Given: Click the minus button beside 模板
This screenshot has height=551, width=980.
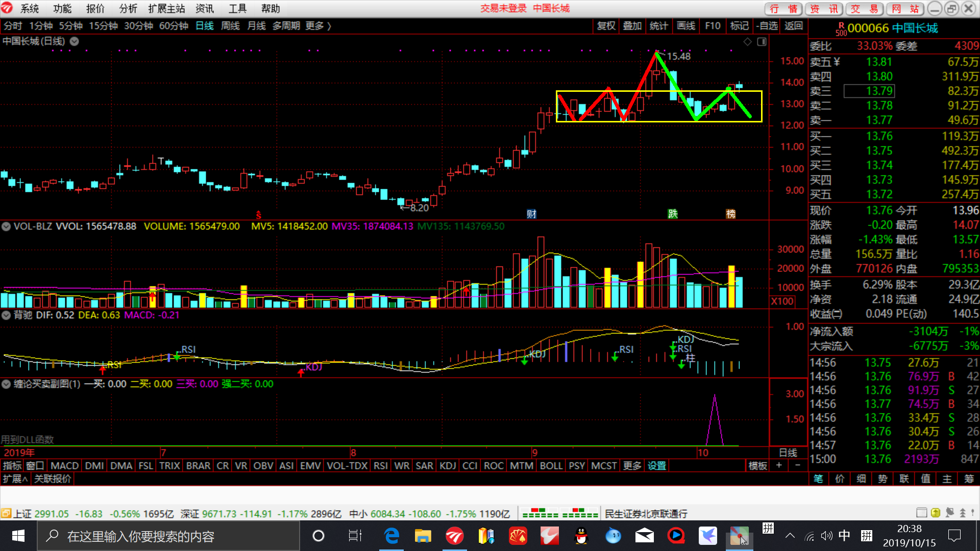Looking at the screenshot, I should point(797,465).
